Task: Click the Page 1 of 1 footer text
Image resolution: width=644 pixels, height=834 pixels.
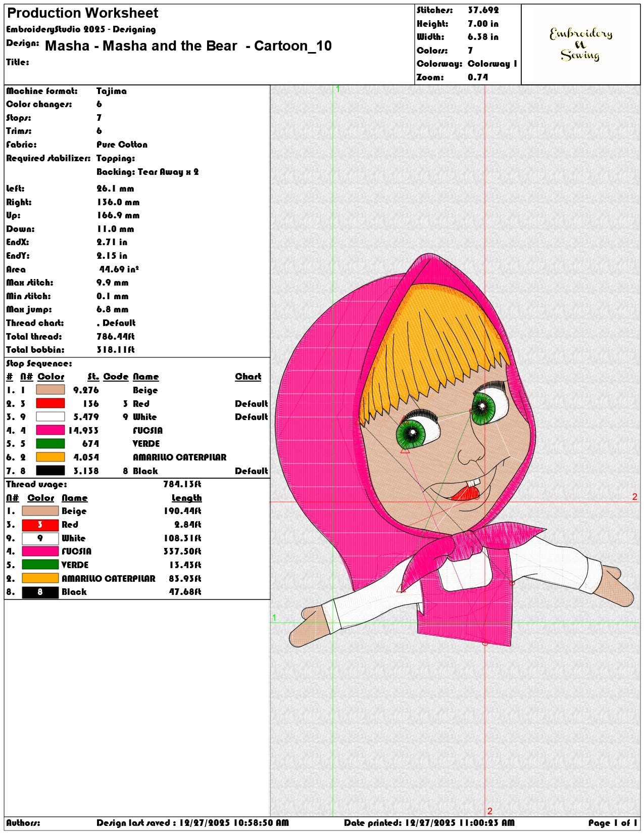Action: (x=613, y=823)
